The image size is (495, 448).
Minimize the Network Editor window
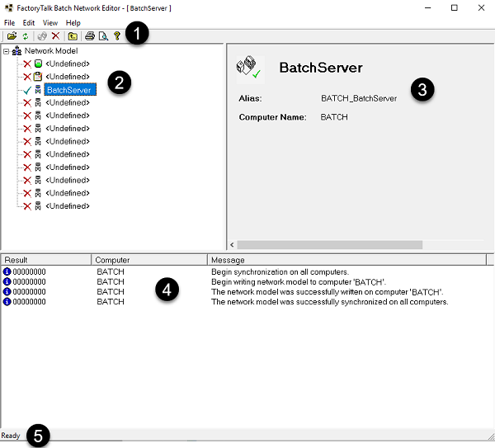coord(427,8)
